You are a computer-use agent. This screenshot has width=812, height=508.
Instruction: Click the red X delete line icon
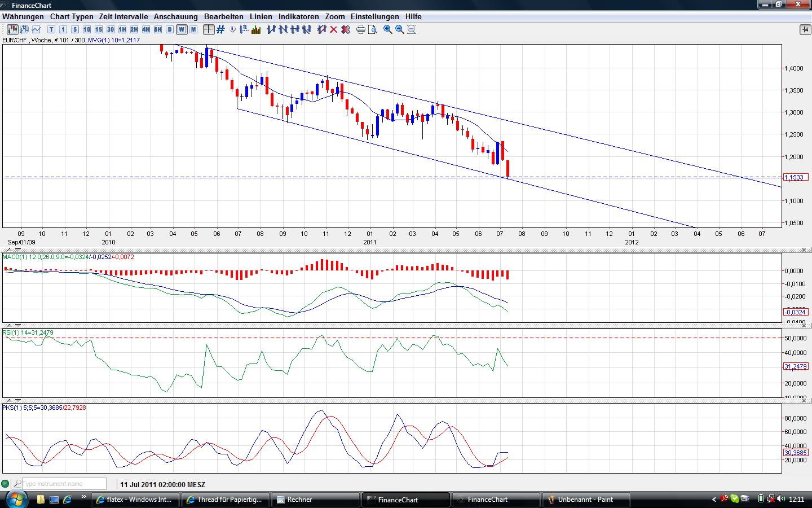pos(333,29)
